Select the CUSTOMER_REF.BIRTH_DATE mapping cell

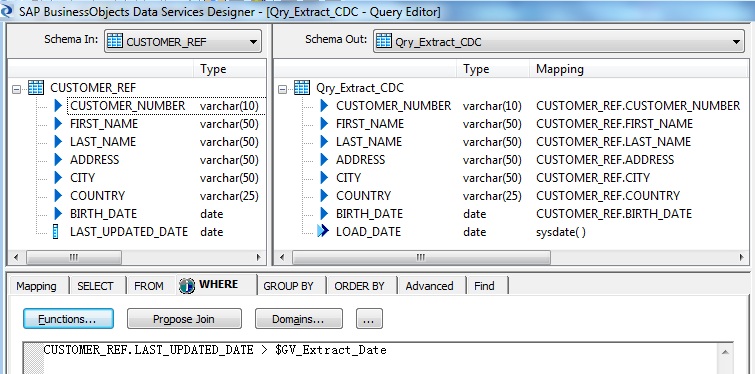pyautogui.click(x=613, y=214)
